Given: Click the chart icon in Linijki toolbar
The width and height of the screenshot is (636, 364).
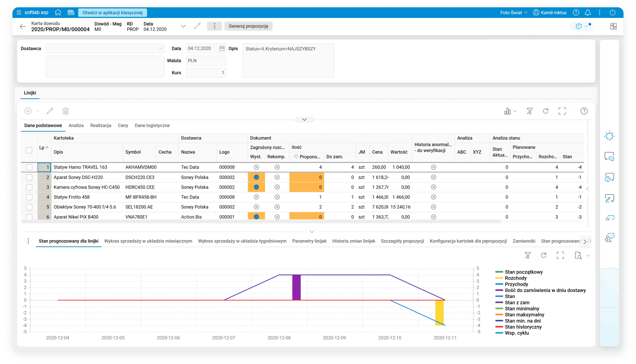Looking at the screenshot, I should [507, 111].
